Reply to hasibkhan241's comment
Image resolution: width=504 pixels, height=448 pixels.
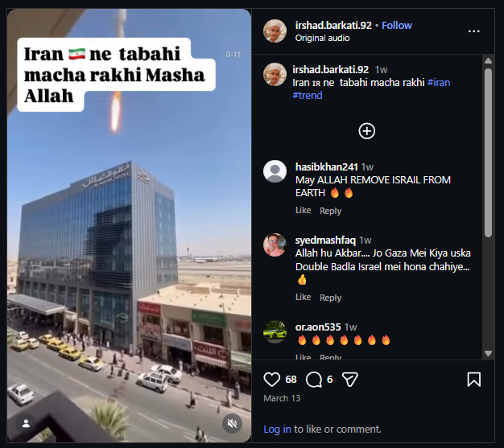330,211
